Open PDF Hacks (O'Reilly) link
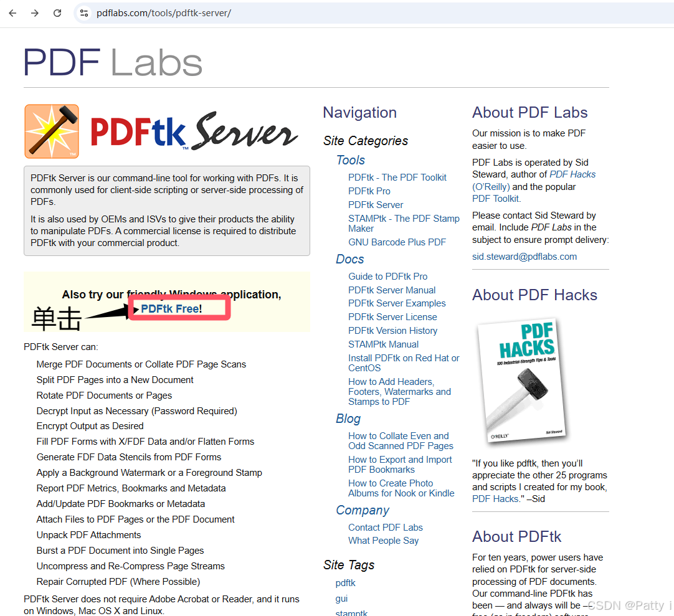The image size is (674, 616). (x=534, y=181)
